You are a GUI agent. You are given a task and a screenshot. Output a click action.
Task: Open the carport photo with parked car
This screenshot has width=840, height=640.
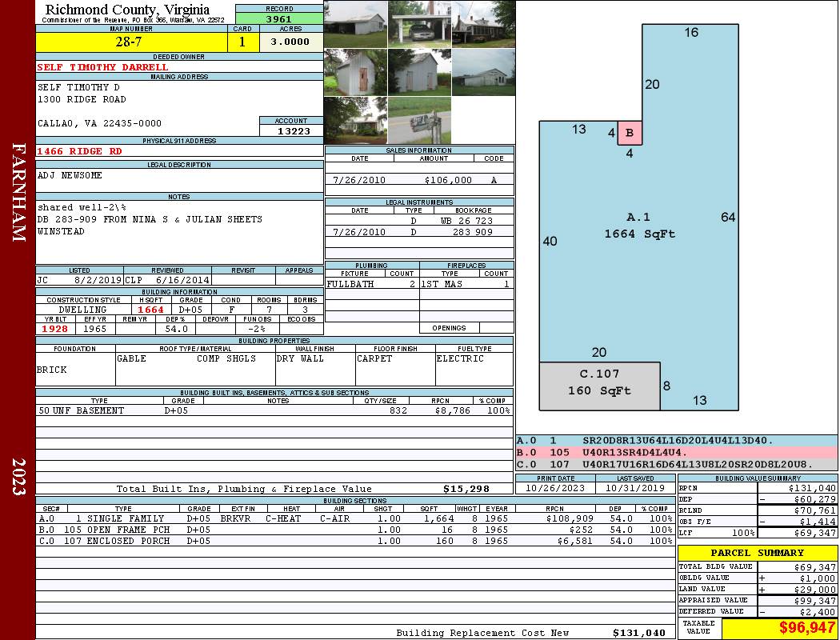tap(419, 24)
